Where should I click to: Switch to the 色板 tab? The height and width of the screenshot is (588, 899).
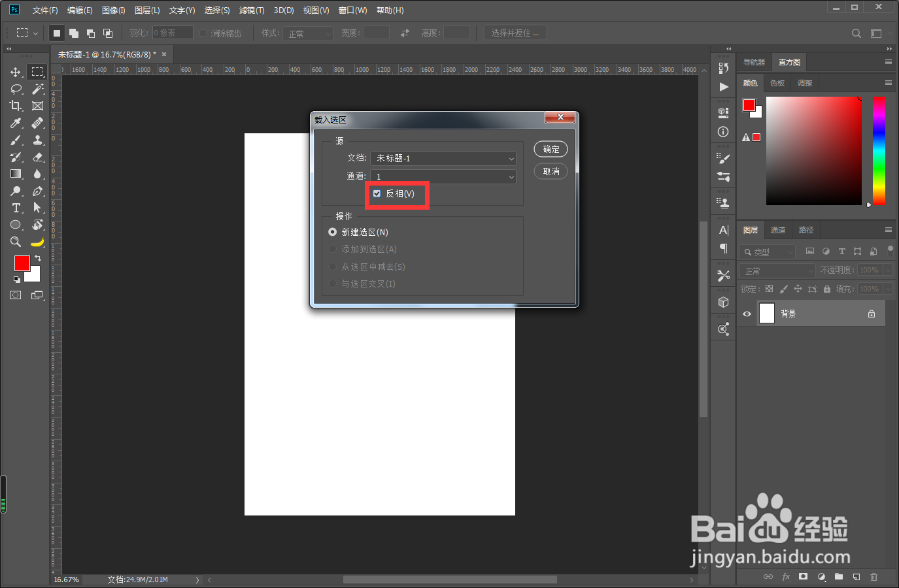point(777,83)
